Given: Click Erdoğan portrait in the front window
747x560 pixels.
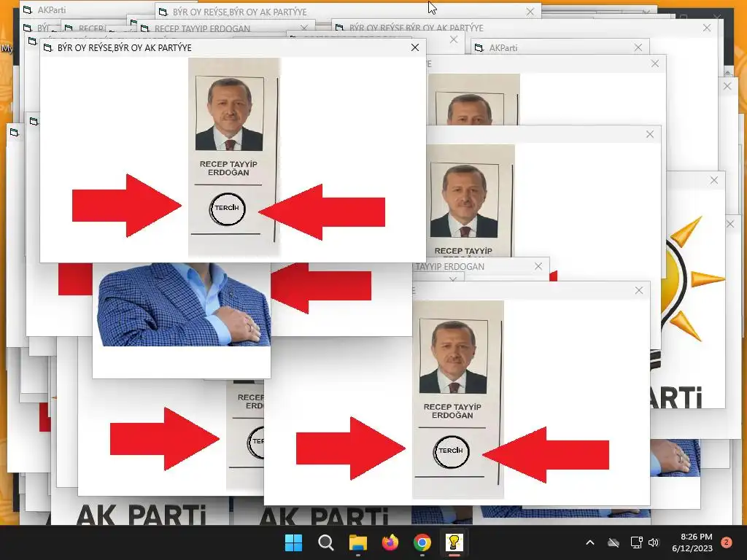Looking at the screenshot, I should tap(229, 114).
